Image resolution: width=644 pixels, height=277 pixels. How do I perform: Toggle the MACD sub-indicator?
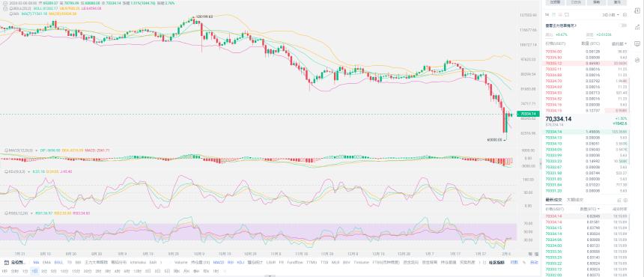point(219,262)
